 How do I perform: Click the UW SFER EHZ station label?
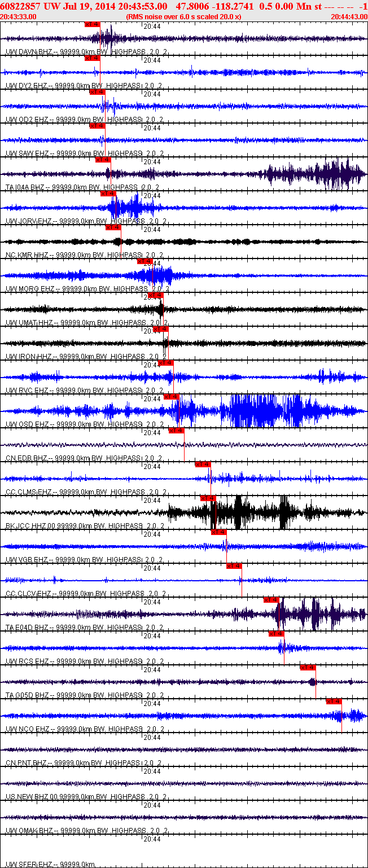pos(28,864)
